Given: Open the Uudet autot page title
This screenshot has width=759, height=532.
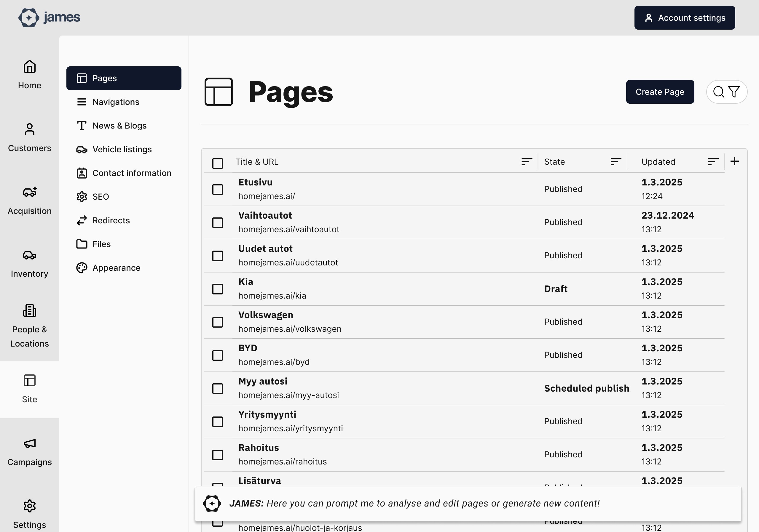Looking at the screenshot, I should click(265, 249).
